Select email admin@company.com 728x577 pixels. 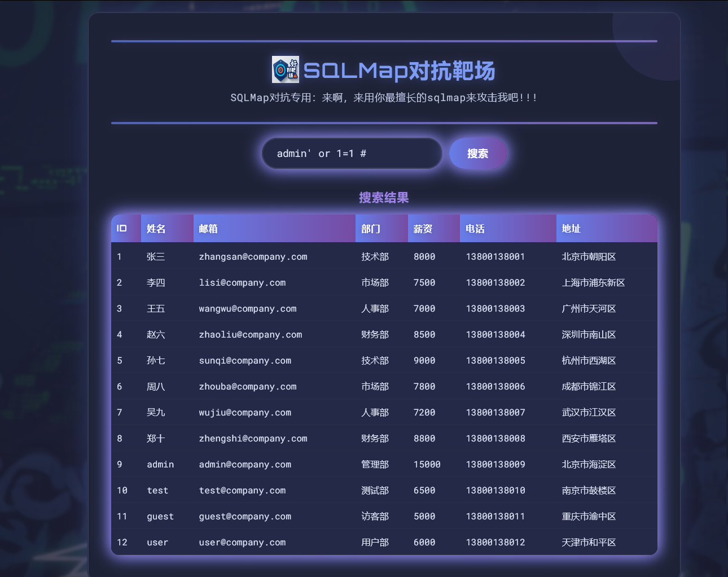point(245,465)
